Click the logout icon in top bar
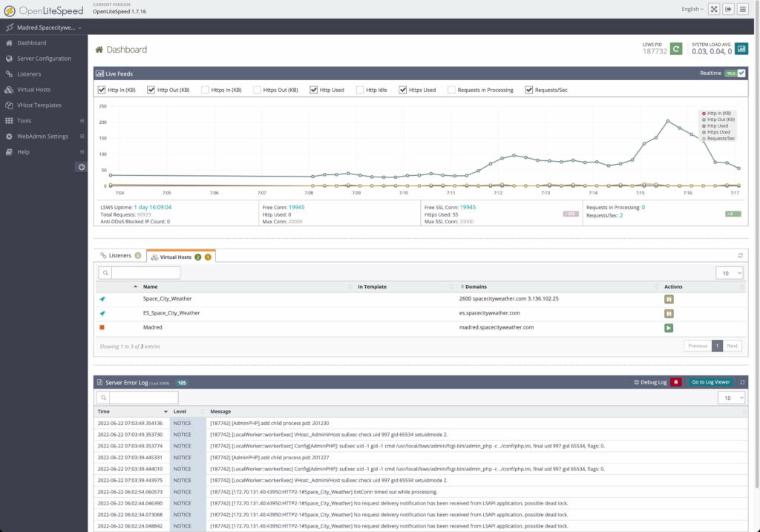This screenshot has width=760, height=532. click(x=729, y=9)
